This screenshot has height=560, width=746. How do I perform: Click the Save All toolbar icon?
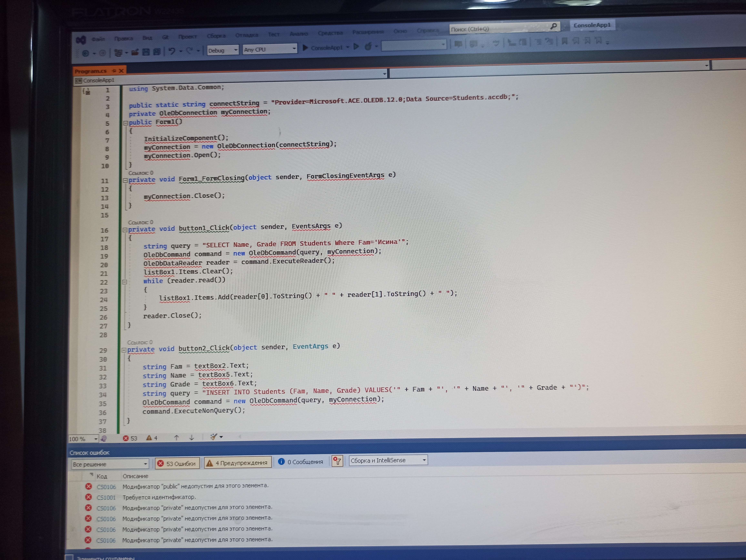coord(157,51)
